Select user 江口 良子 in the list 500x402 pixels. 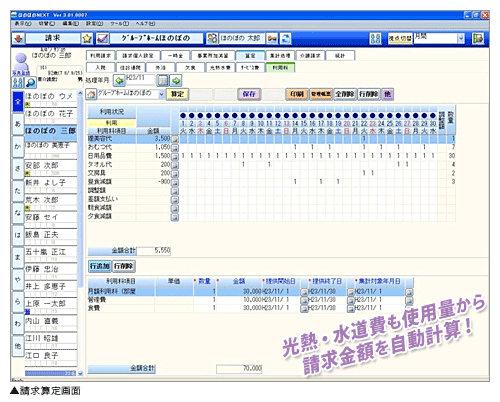click(51, 358)
